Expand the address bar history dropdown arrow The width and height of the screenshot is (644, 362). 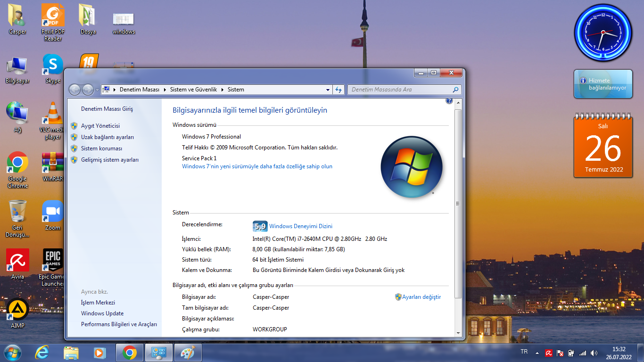pos(328,90)
